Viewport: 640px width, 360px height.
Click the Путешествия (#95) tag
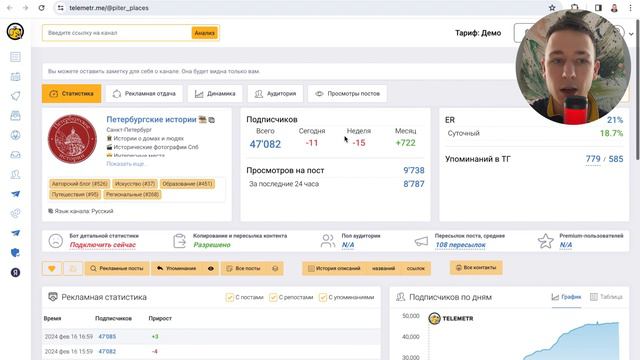[75, 195]
